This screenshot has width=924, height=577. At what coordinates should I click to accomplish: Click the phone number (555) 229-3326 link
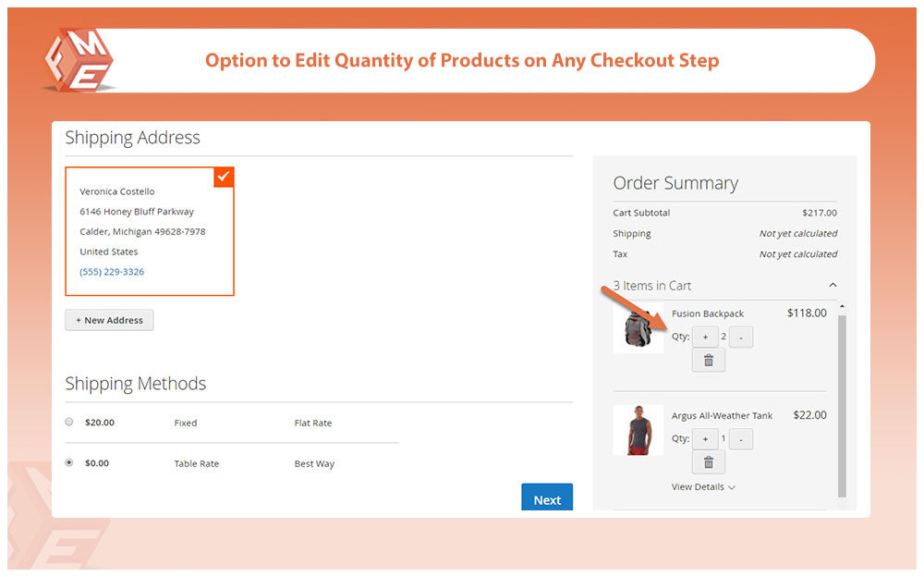click(x=112, y=272)
